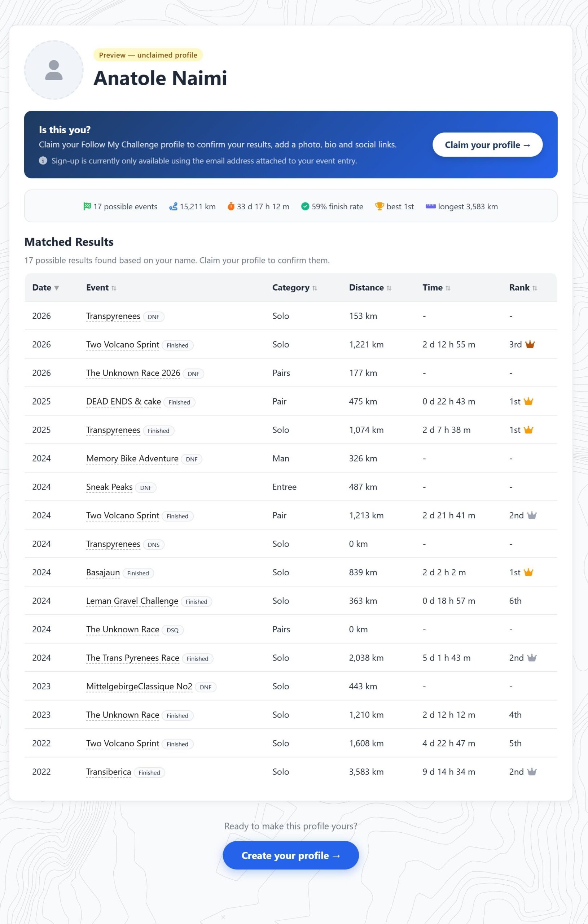Sort table by Date column

click(45, 287)
